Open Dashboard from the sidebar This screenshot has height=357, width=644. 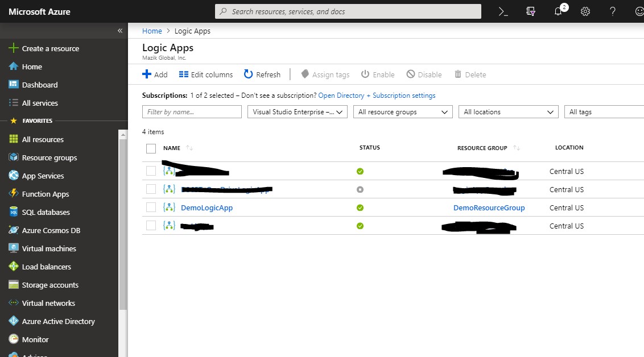click(x=38, y=85)
